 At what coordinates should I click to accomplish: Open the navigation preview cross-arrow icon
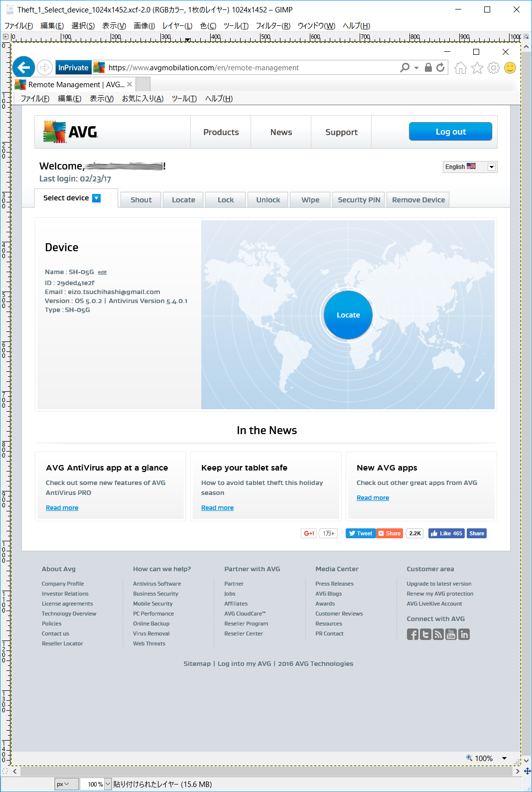pos(527,771)
